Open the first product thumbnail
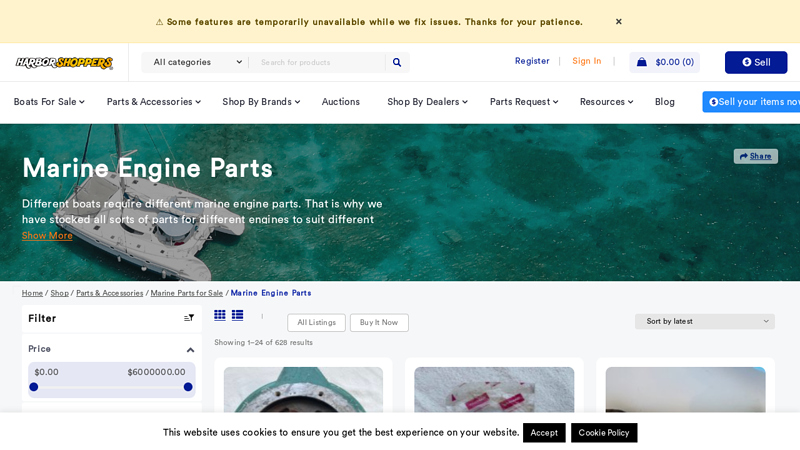This screenshot has width=800, height=450. pos(304,389)
